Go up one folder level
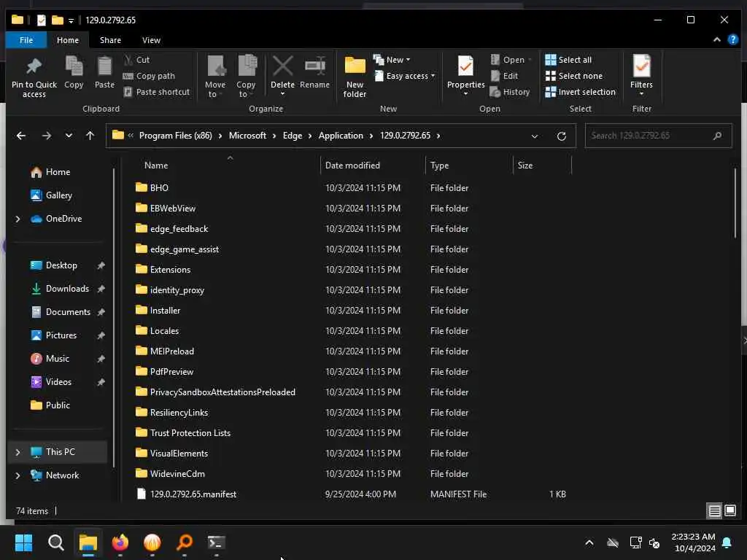Screen dimensions: 747x560 [x=90, y=136]
